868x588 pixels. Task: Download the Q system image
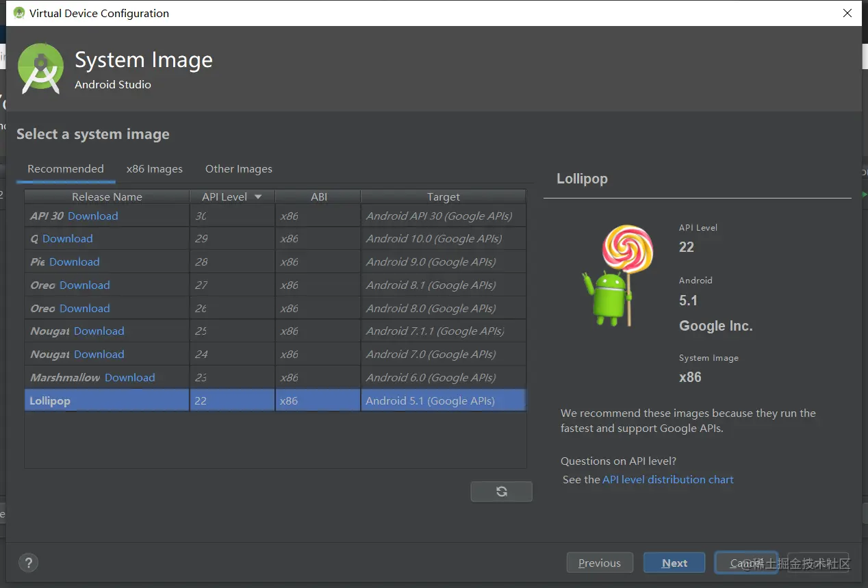(68, 238)
